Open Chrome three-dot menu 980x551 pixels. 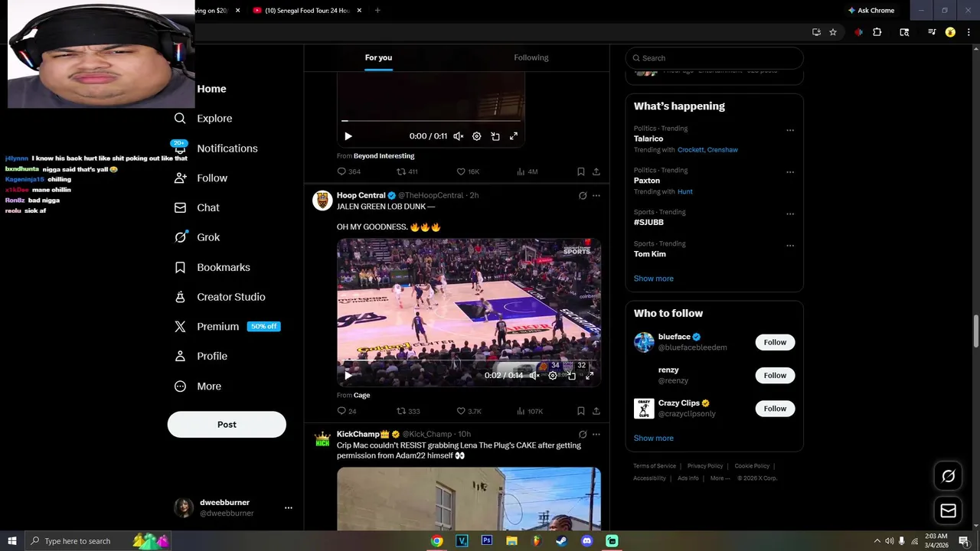tap(969, 32)
